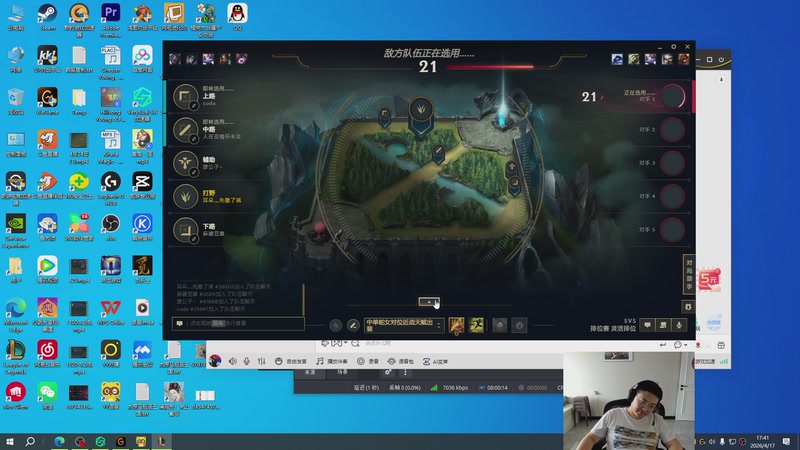Select the 中路 (mid lane) role icon
The height and width of the screenshot is (450, 800).
(x=185, y=130)
